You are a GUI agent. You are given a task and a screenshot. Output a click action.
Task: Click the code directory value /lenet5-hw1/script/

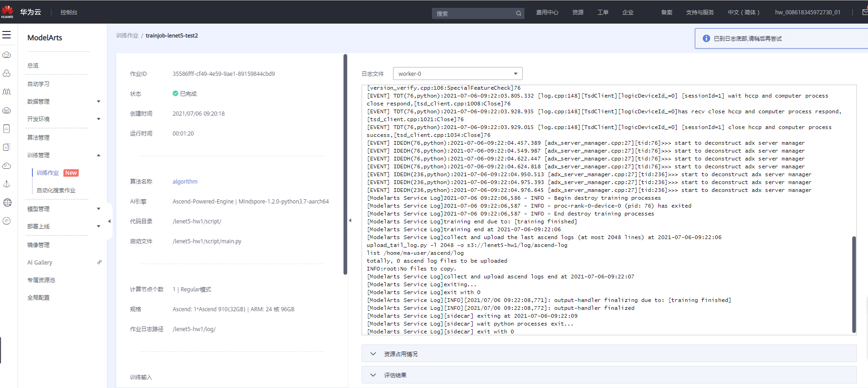click(197, 222)
